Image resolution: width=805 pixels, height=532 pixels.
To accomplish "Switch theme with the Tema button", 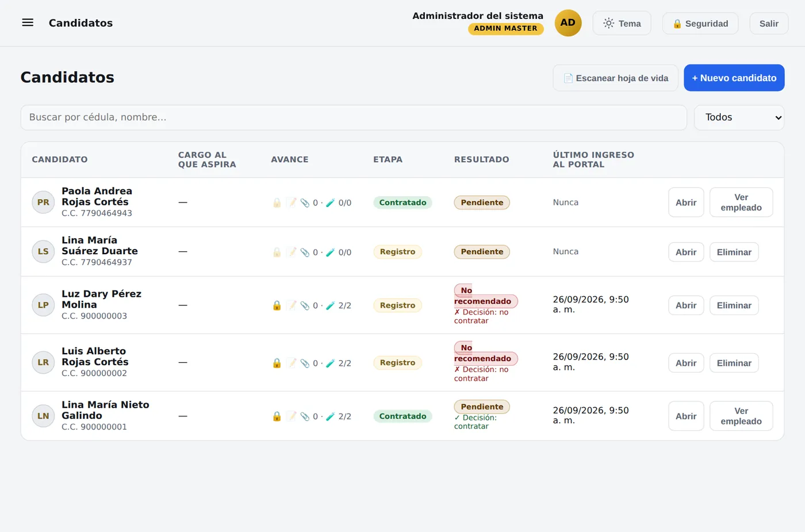I will [622, 23].
